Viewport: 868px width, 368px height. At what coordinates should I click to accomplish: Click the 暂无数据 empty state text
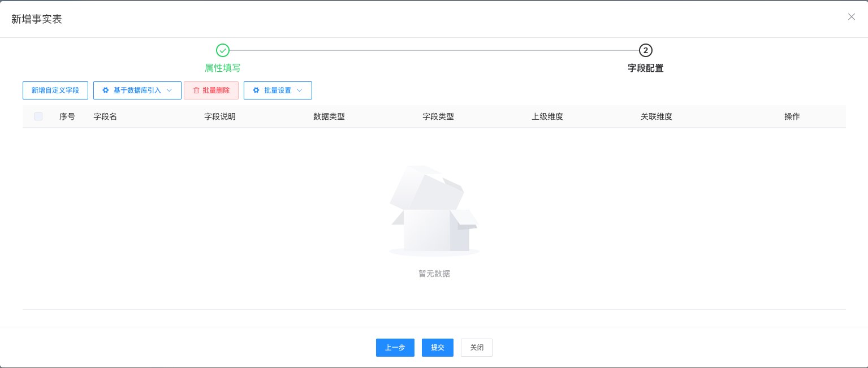[x=434, y=274]
